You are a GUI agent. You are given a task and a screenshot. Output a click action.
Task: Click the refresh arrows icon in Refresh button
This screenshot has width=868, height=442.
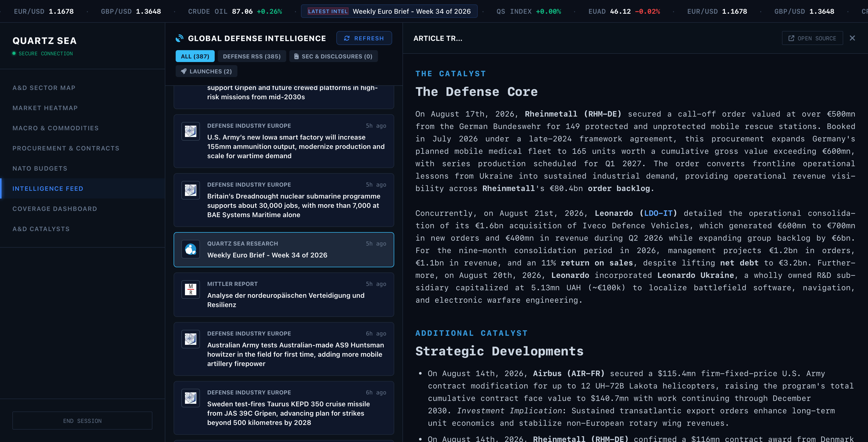tap(347, 39)
